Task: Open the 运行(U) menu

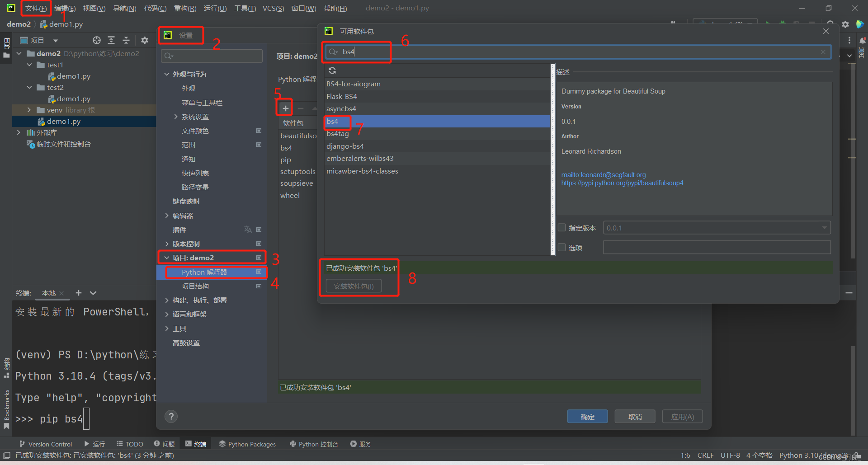Action: click(215, 8)
